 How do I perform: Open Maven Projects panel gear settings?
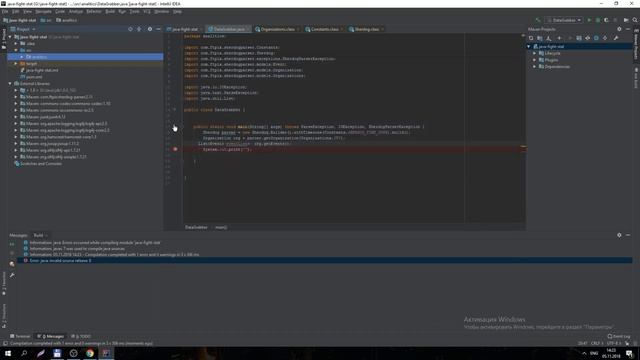point(619,29)
